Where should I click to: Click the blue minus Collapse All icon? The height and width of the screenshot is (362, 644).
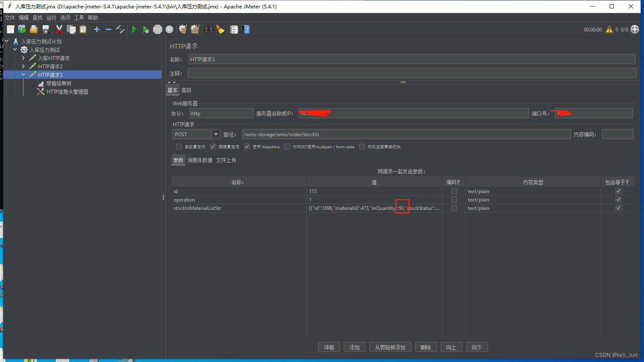tap(109, 29)
